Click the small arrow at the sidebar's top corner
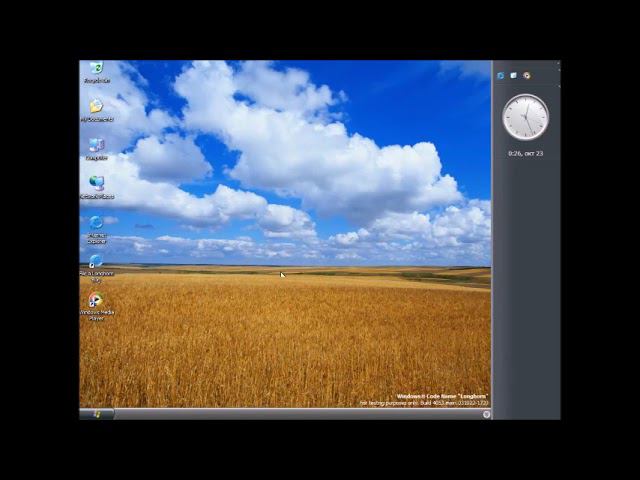This screenshot has height=480, width=640. pos(559,63)
